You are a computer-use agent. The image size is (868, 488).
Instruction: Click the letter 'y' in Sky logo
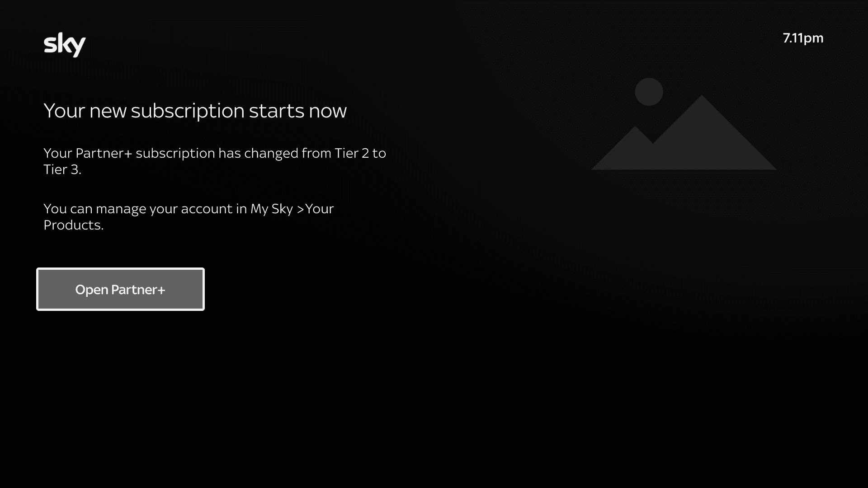pos(79,48)
